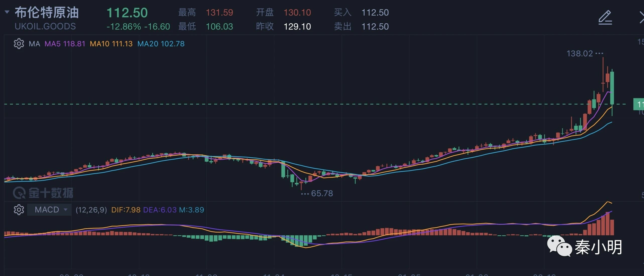Click the (12,26,9) MACD parameters
The height and width of the screenshot is (276, 644).
91,210
